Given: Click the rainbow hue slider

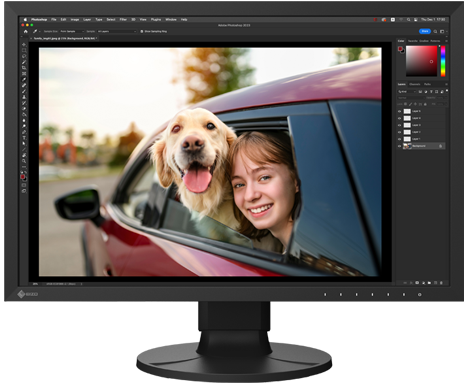Looking at the screenshot, I should point(443,61).
